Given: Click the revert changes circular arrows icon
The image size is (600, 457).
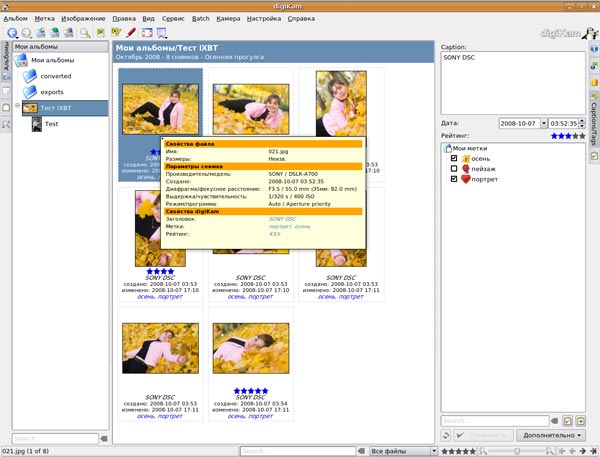Looking at the screenshot, I should pyautogui.click(x=446, y=435).
